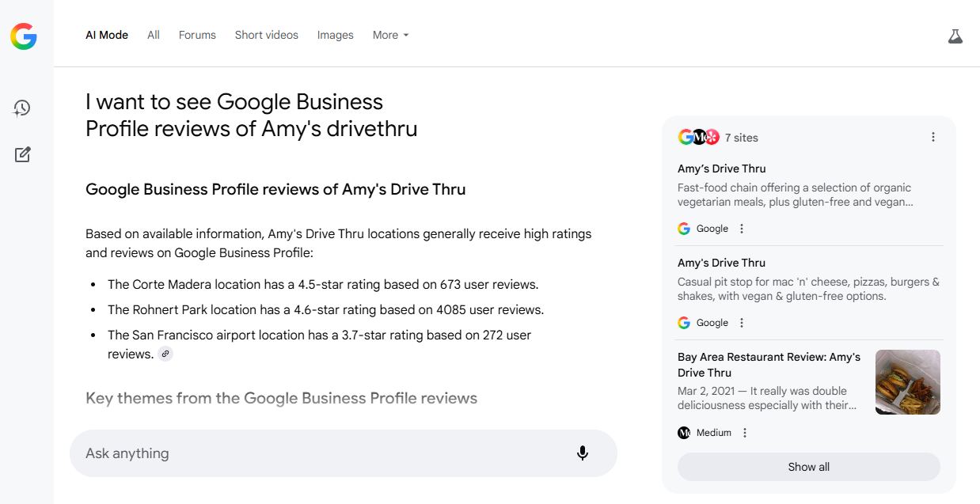The image size is (980, 504).
Task: Focus the Ask anything input field
Action: click(344, 453)
